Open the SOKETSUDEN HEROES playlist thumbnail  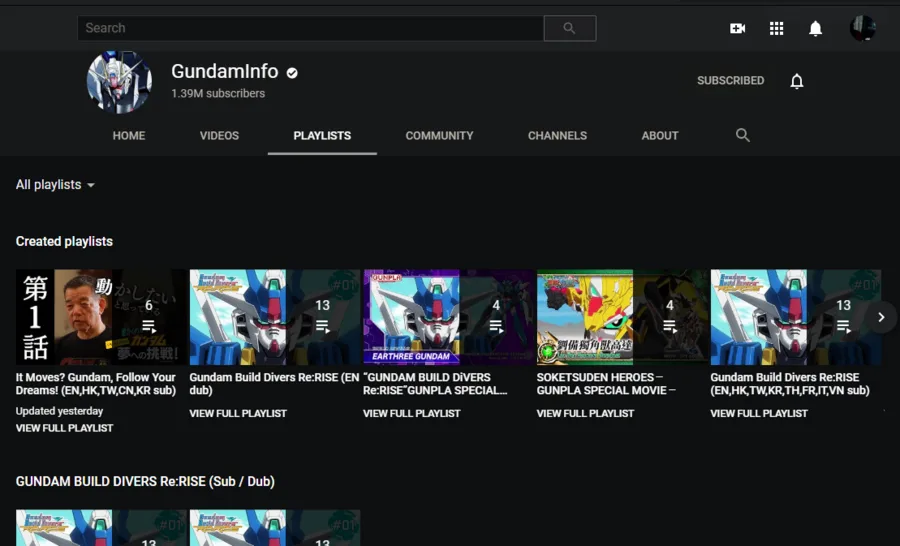click(622, 317)
